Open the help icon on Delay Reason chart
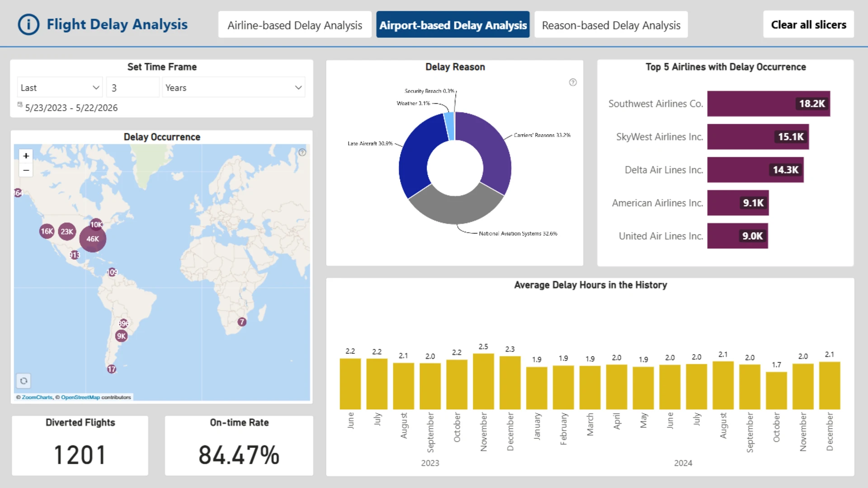This screenshot has height=488, width=868. click(573, 82)
